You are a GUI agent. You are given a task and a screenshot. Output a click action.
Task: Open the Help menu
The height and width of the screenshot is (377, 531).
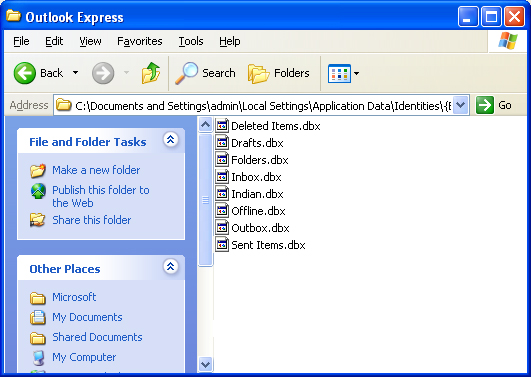coord(230,41)
